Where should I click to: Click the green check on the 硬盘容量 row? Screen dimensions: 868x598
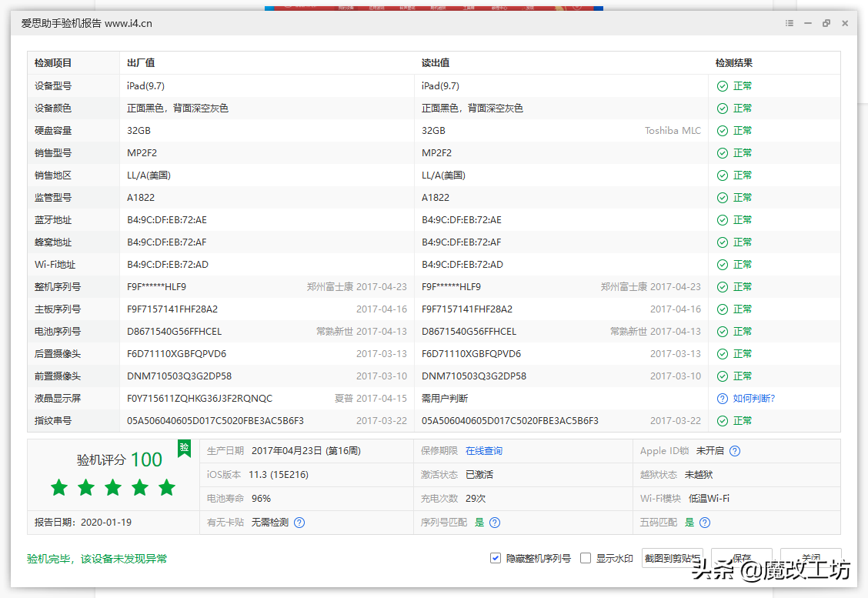pyautogui.click(x=722, y=130)
